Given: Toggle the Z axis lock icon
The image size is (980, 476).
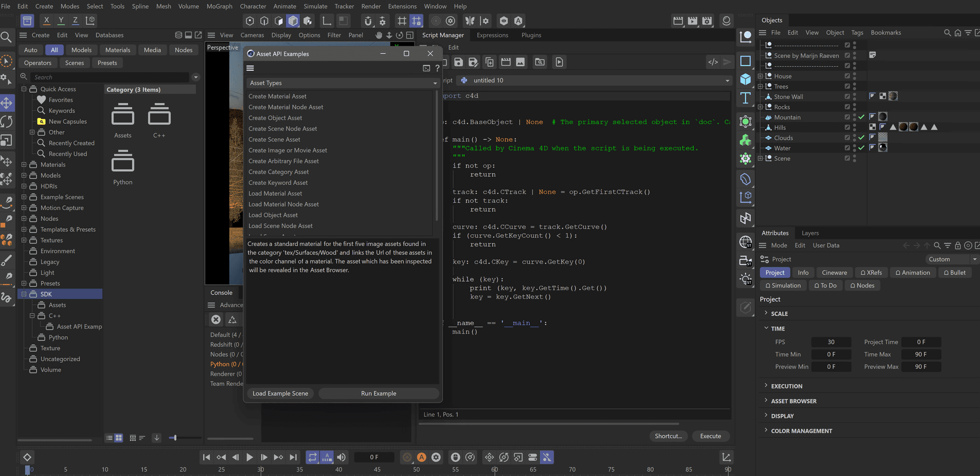Looking at the screenshot, I should (x=75, y=21).
